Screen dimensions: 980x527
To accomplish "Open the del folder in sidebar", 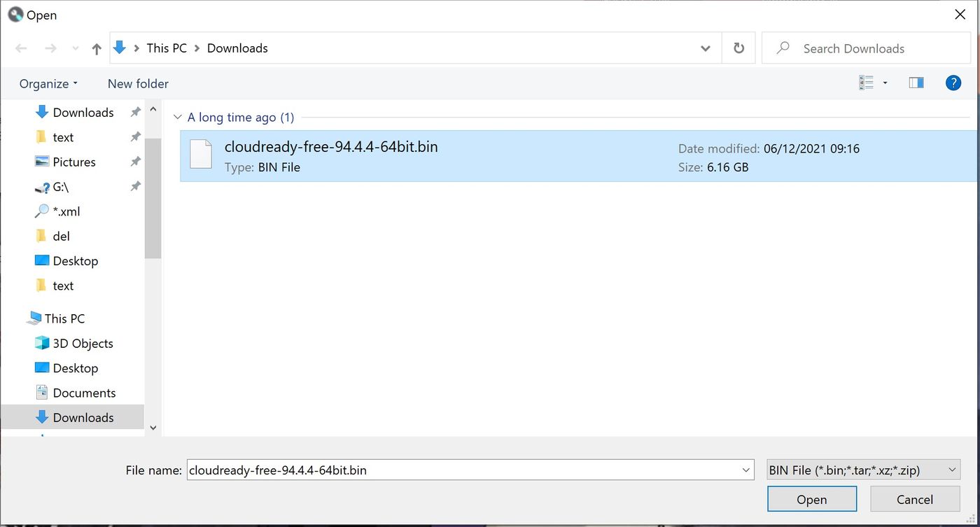I will click(x=61, y=236).
